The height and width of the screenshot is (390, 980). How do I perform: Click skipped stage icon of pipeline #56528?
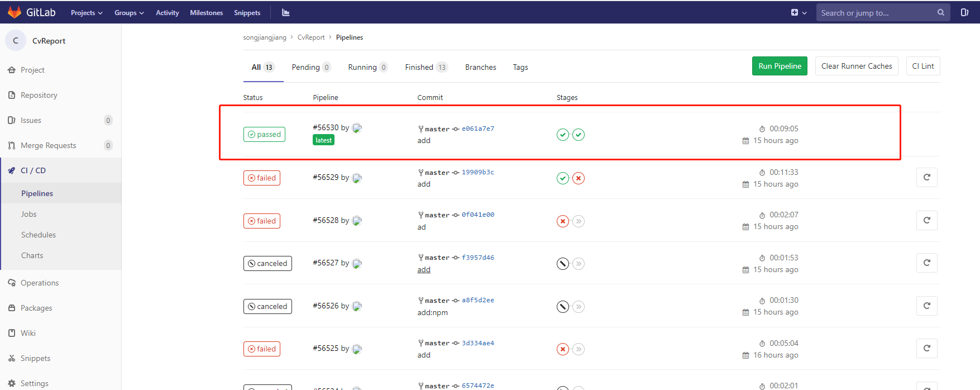pyautogui.click(x=579, y=221)
